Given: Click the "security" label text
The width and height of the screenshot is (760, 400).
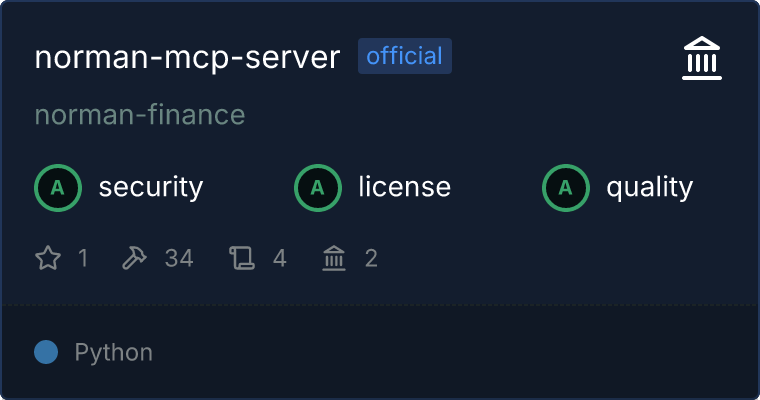Looking at the screenshot, I should pyautogui.click(x=151, y=187).
